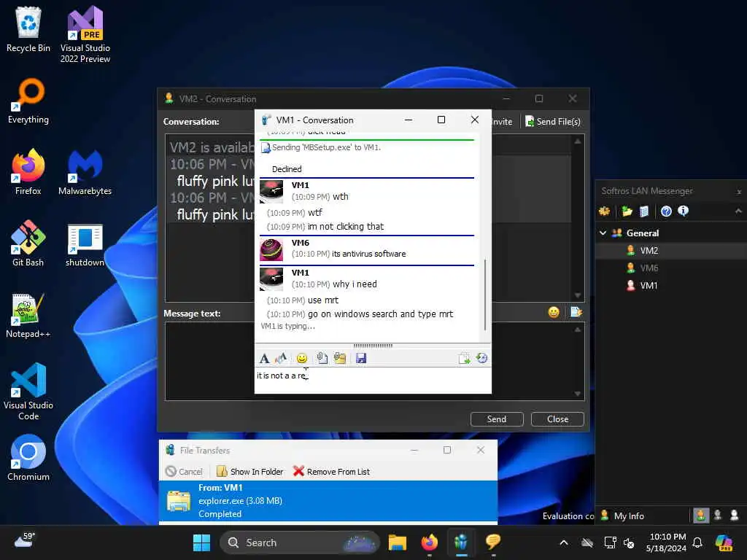Viewport: 747px width, 560px height.
Task: Open notification bell in taskbar
Action: [697, 542]
